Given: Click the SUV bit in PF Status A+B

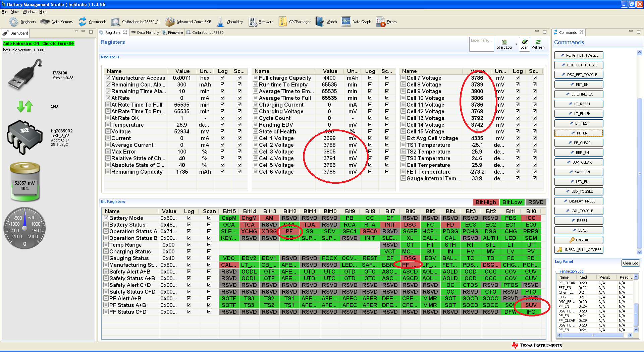Looking at the screenshot, I should pos(531,305).
